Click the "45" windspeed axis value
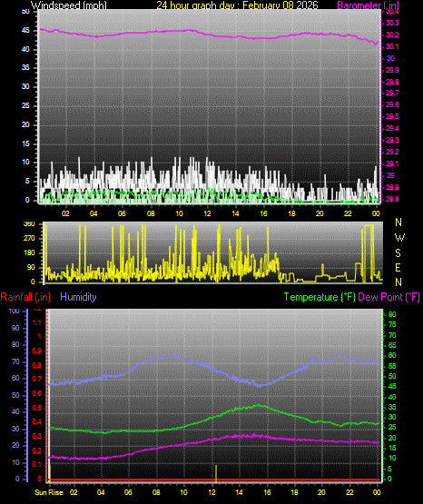The width and height of the screenshot is (423, 504). [x=25, y=31]
